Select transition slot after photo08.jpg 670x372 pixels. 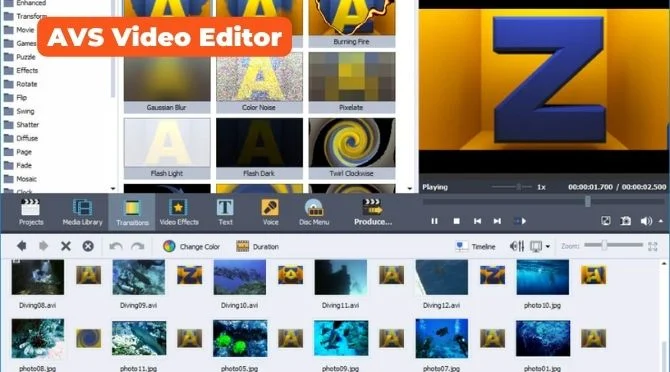(x=88, y=338)
